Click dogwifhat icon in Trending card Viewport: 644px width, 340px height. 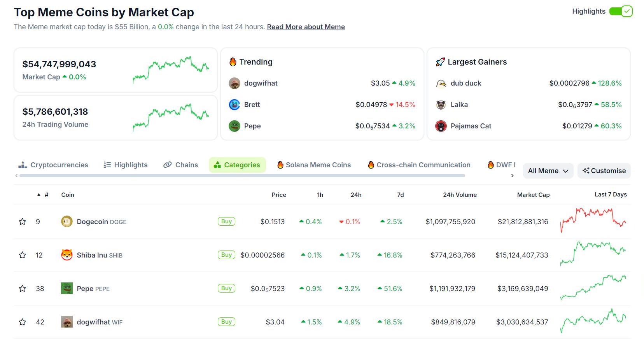pos(234,83)
